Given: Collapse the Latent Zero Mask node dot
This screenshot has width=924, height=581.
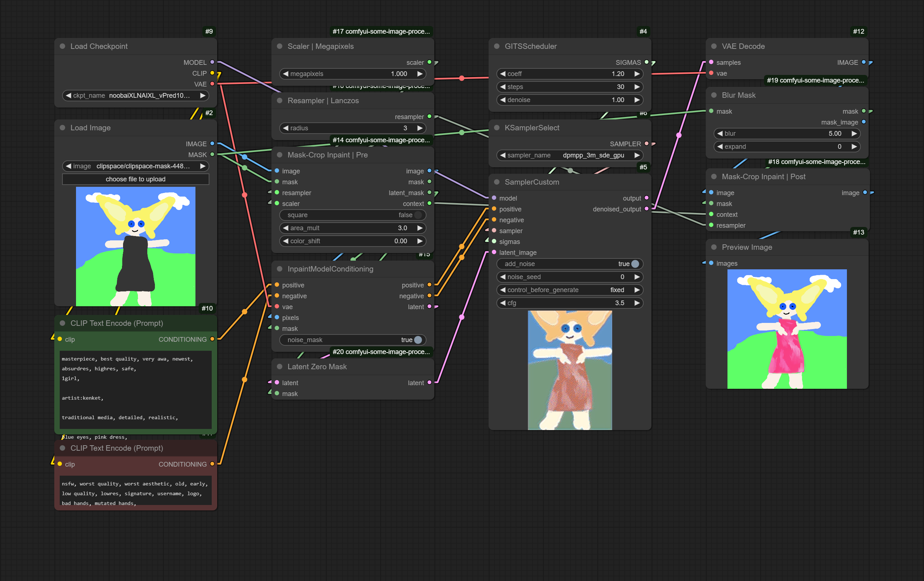Looking at the screenshot, I should click(280, 366).
